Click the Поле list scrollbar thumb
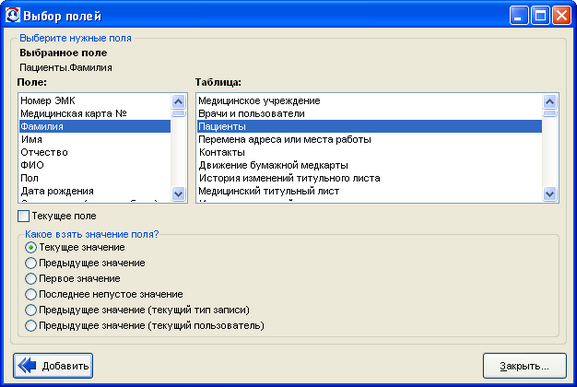 pos(178,113)
